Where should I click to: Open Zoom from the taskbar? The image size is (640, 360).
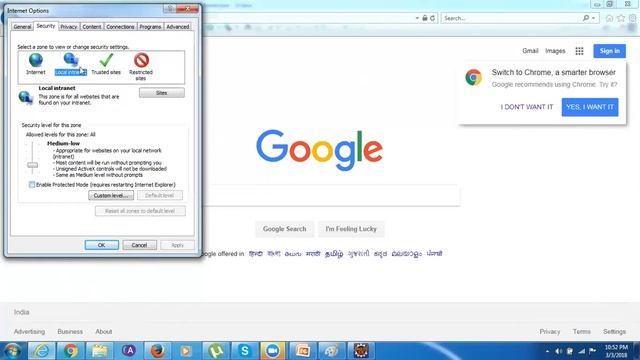pyautogui.click(x=273, y=351)
